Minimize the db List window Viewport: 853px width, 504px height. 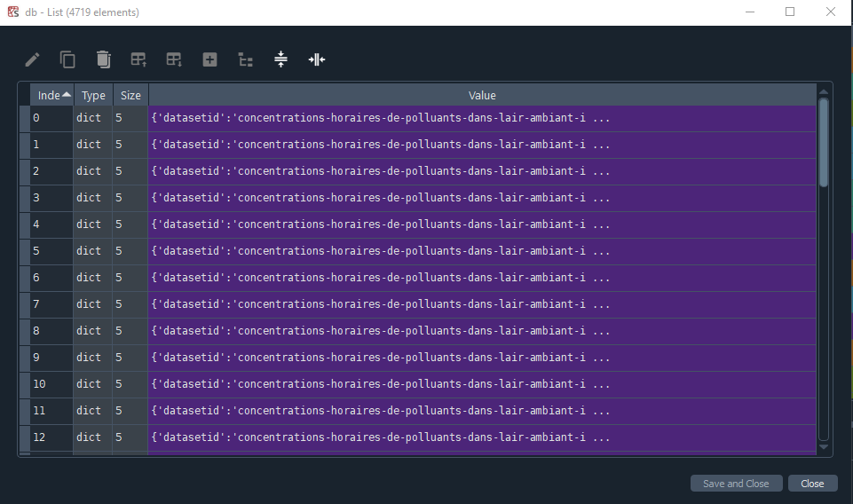click(750, 12)
